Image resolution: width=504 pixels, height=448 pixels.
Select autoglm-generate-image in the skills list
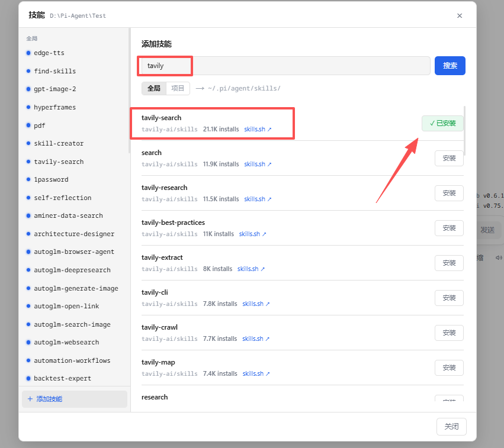click(76, 289)
